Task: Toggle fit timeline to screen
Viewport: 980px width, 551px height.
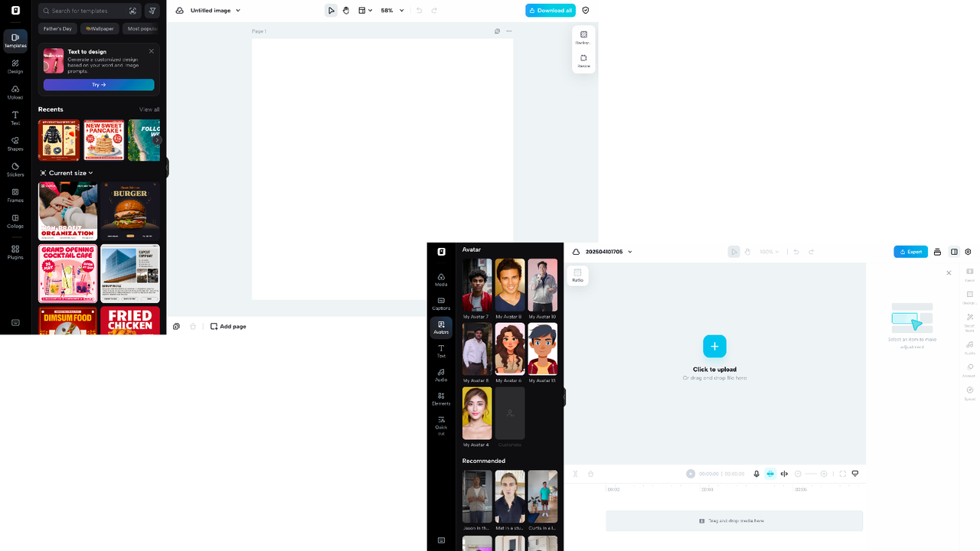Action: [842, 474]
